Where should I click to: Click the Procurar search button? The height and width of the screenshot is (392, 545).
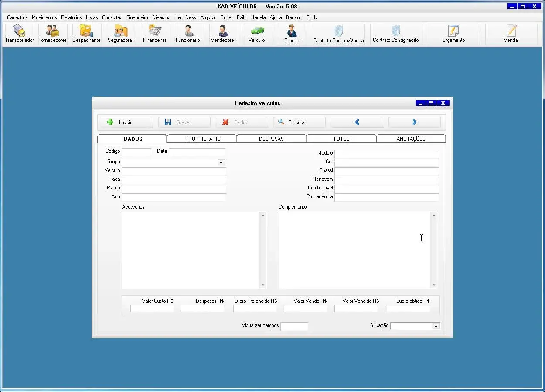point(299,122)
